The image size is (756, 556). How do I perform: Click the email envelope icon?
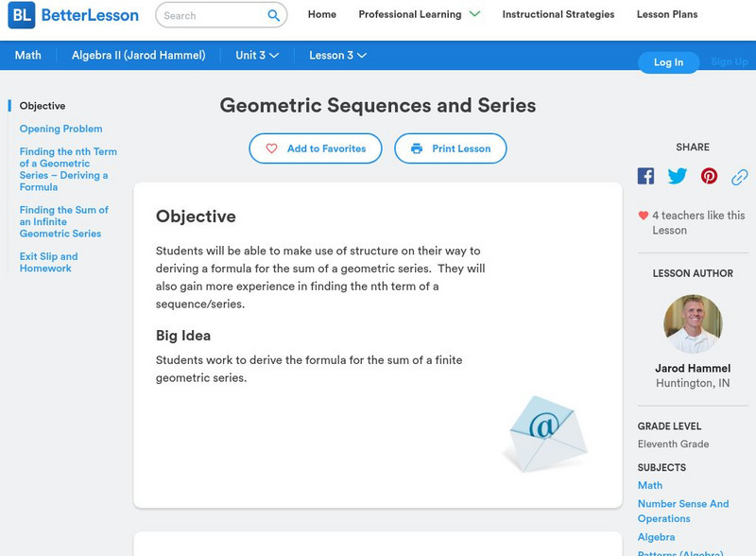tap(543, 431)
